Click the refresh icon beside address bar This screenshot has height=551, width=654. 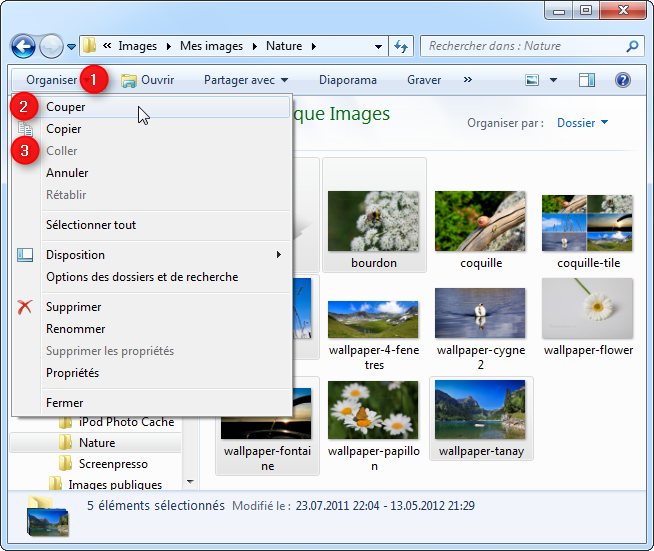[x=401, y=46]
